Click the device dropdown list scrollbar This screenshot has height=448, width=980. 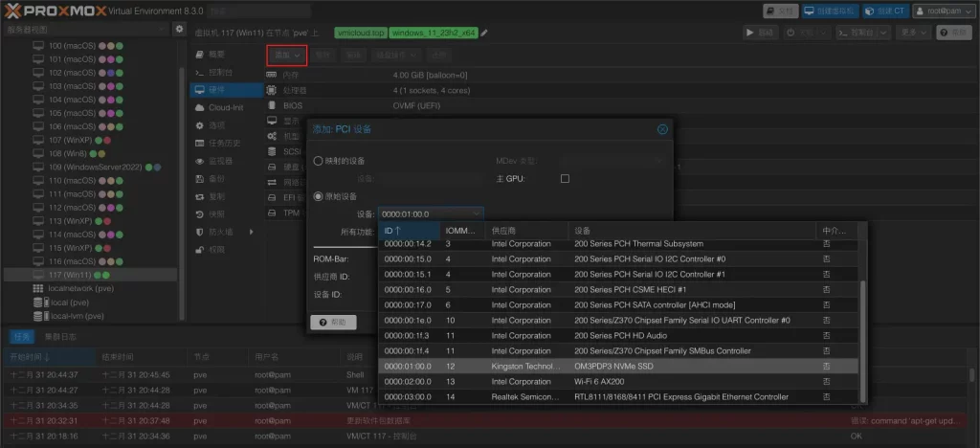coord(864,341)
